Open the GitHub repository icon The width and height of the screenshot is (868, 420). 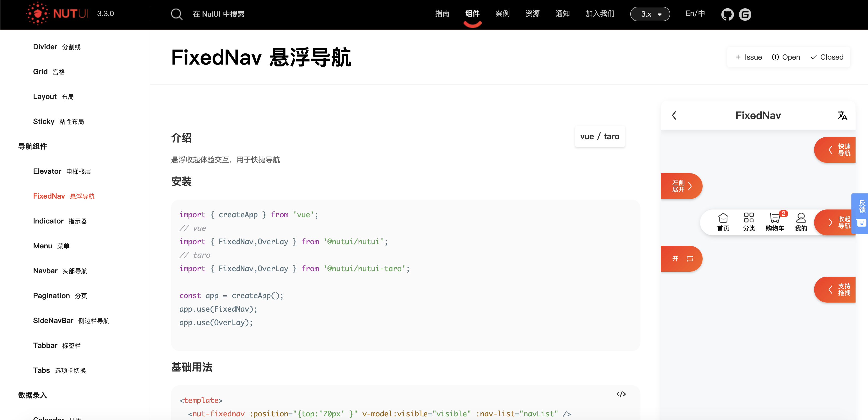tap(727, 15)
